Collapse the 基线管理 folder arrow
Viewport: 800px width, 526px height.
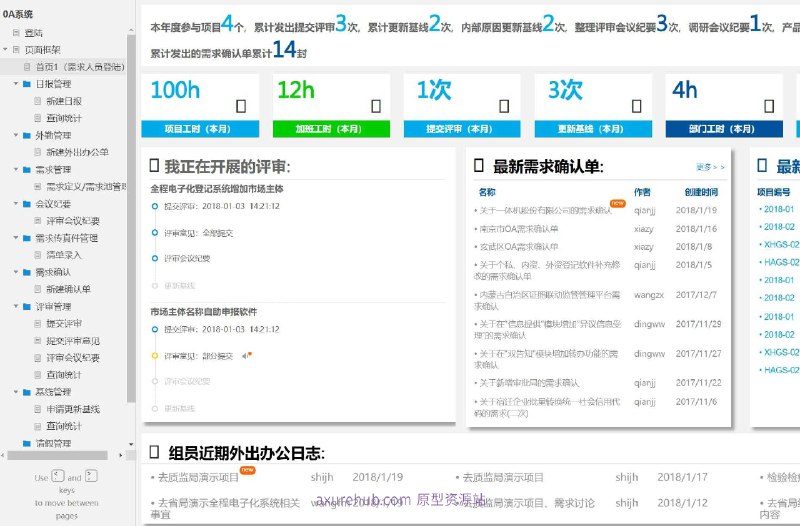pyautogui.click(x=16, y=392)
